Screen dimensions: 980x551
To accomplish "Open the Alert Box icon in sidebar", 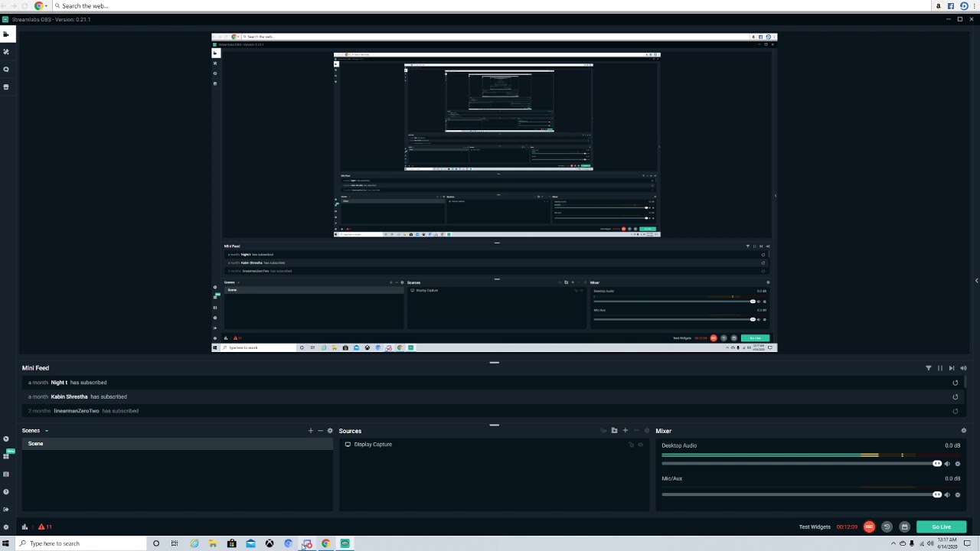I will point(6,70).
